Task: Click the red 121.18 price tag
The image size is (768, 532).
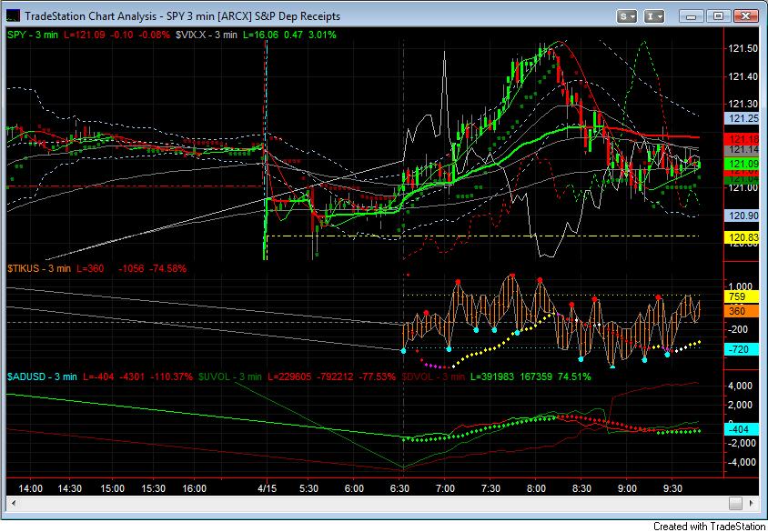Action: pyautogui.click(x=742, y=139)
